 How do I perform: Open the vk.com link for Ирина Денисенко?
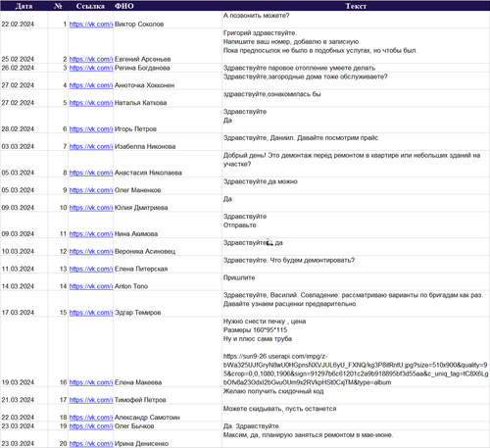(91, 444)
